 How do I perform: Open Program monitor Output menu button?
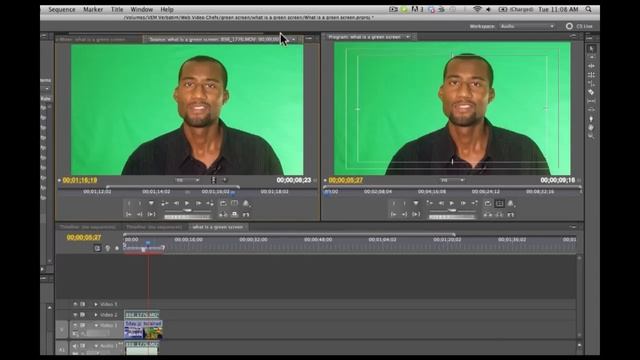[x=511, y=203]
